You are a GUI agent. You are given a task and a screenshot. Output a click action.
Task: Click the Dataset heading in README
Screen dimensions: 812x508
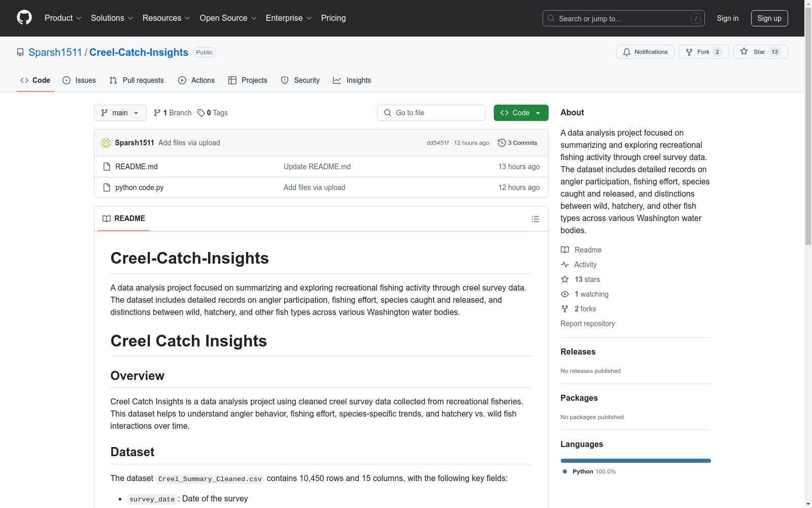coord(132,452)
